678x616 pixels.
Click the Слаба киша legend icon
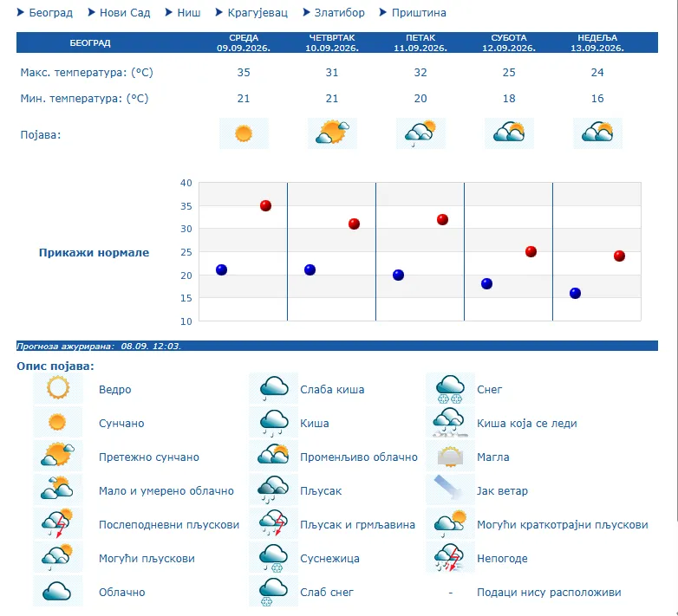[274, 388]
